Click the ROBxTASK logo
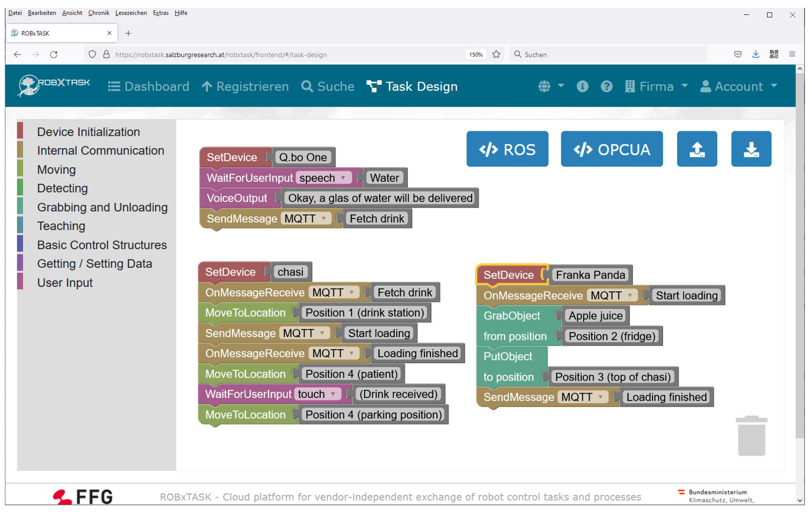Image resolution: width=812 pixels, height=516 pixels. (54, 85)
